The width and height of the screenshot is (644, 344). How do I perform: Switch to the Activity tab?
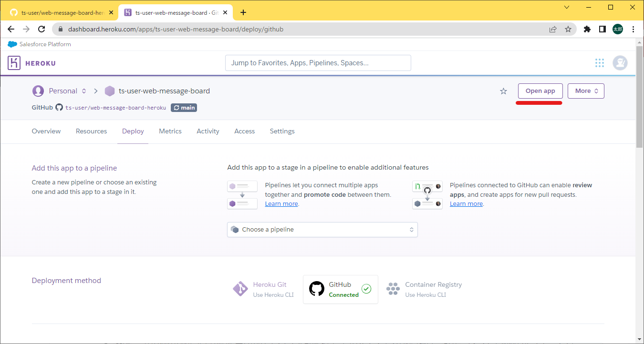tap(208, 131)
